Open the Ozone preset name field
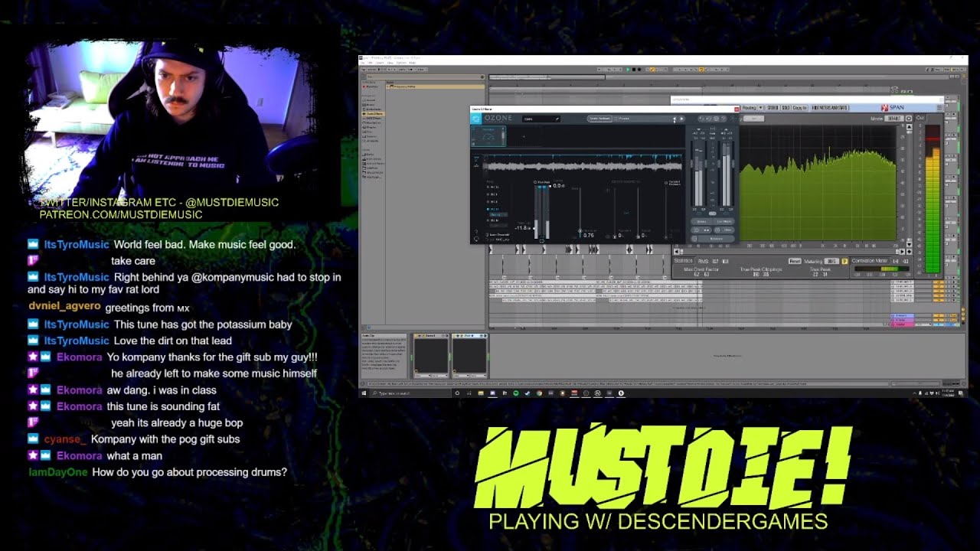This screenshot has width=980, height=551. (x=541, y=119)
